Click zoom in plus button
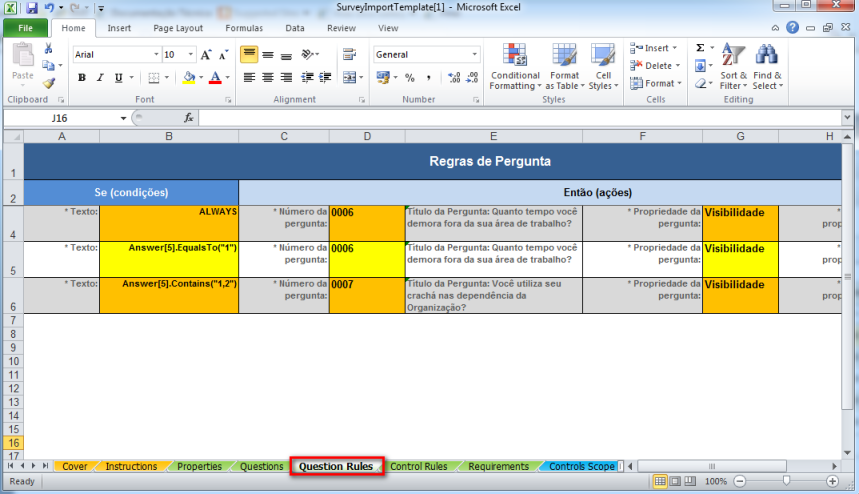Viewport: 859px width, 494px height. [832, 481]
